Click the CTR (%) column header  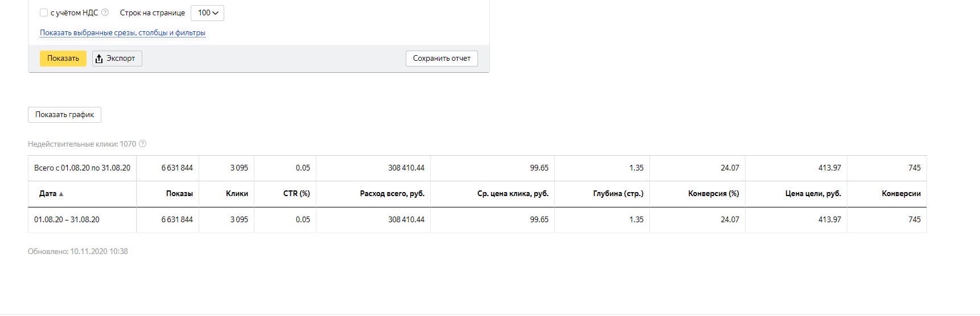297,194
